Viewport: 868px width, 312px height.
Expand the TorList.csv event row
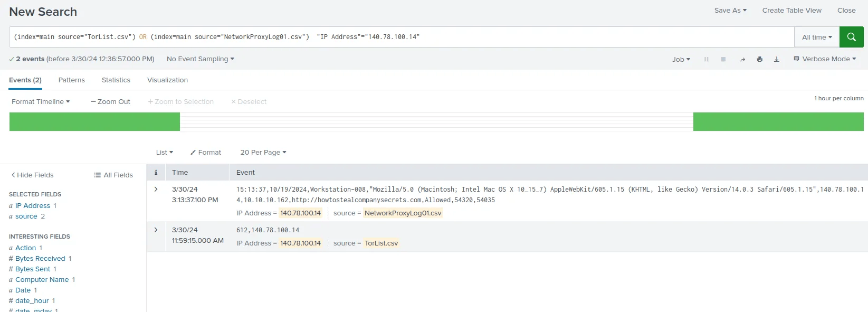click(x=156, y=230)
